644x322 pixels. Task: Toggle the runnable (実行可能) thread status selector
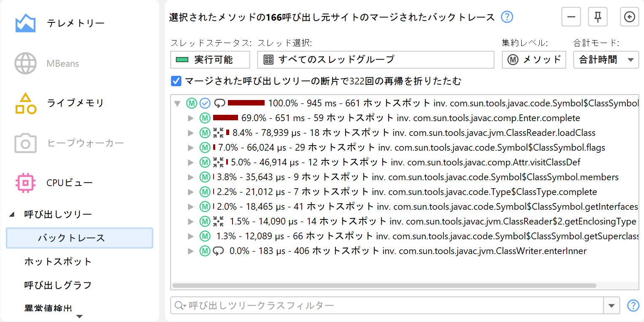coord(210,60)
